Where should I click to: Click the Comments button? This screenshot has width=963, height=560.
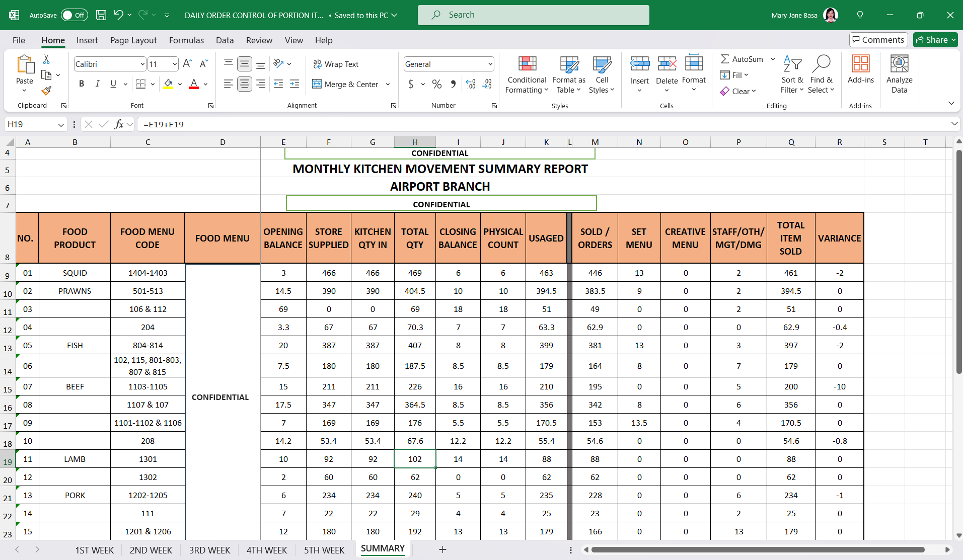click(878, 40)
